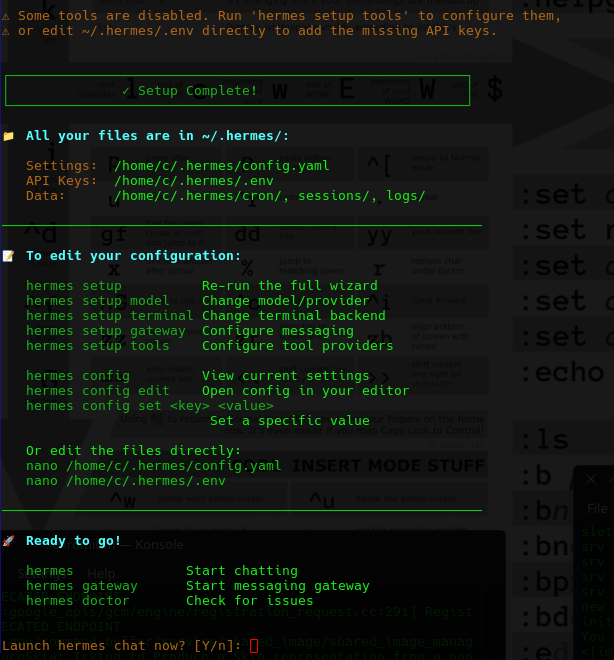Click the API Keys path /home/c/.hermes/.env
614x660 pixels.
tap(193, 181)
